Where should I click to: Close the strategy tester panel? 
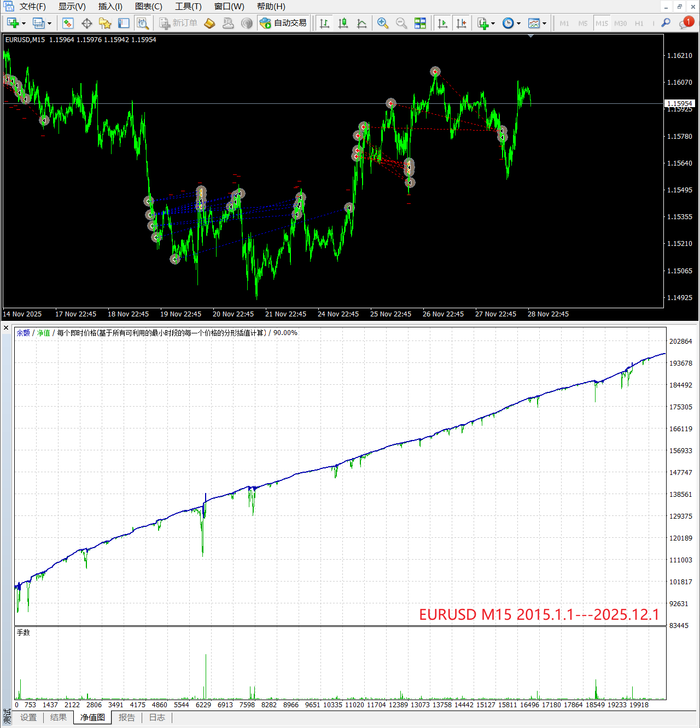click(6, 328)
